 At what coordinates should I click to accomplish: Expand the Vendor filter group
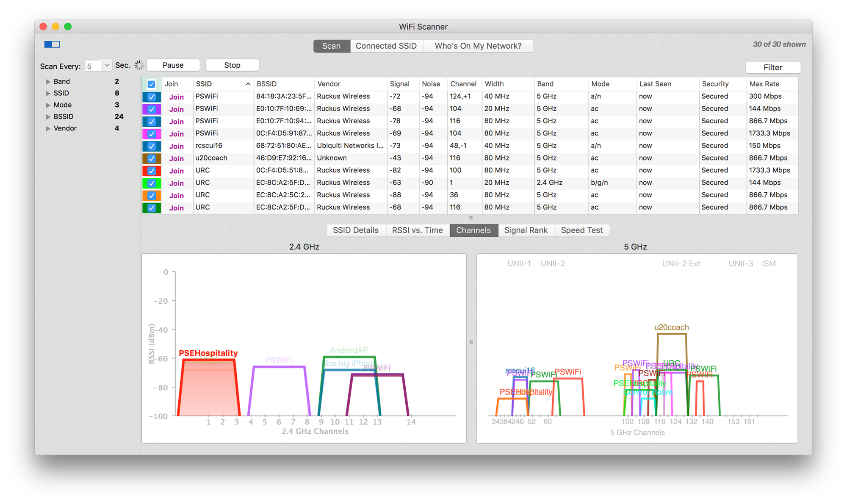(48, 129)
